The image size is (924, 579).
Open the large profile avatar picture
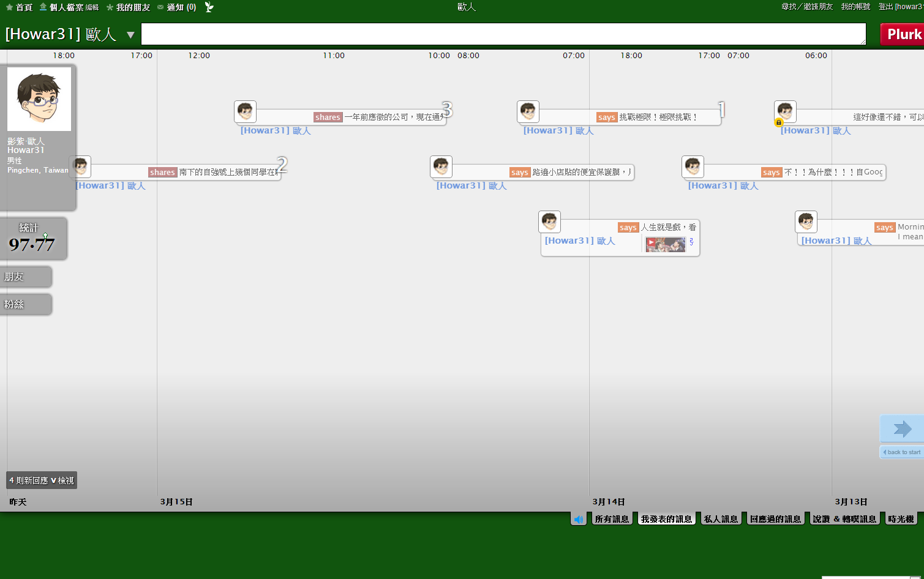39,99
